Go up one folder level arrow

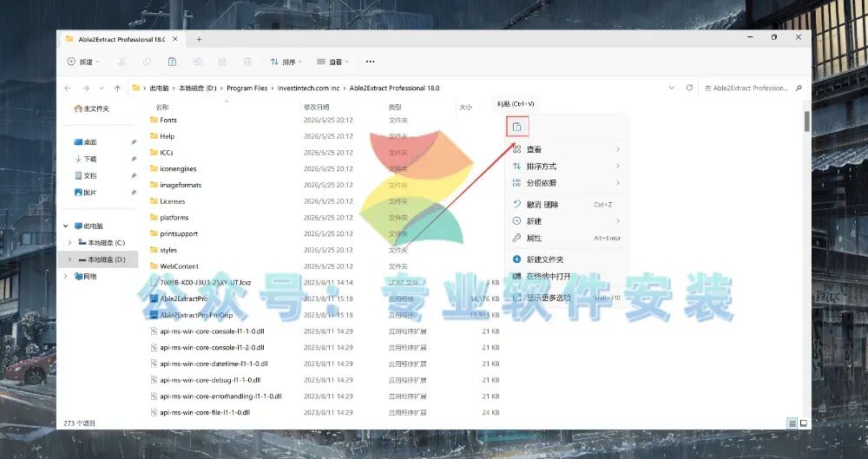click(117, 88)
